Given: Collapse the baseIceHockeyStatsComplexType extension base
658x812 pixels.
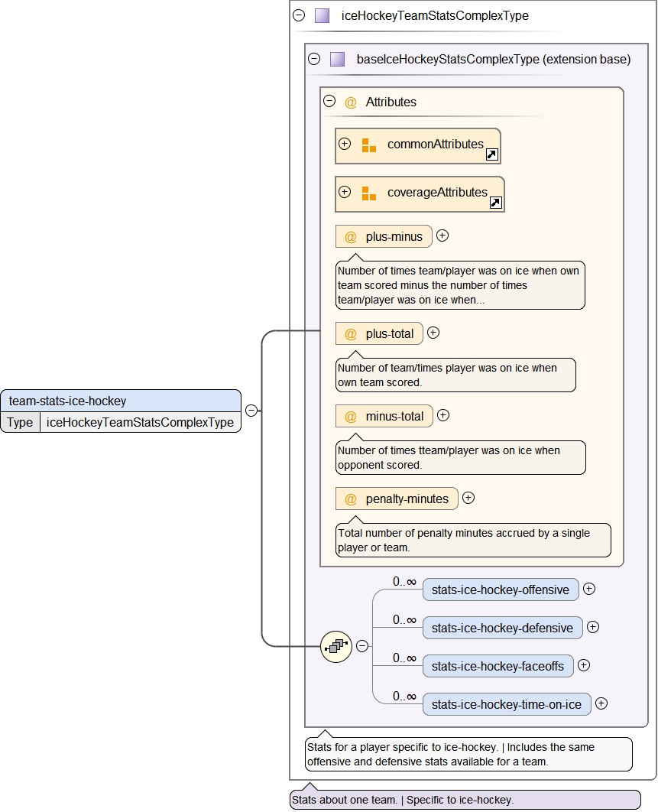Looking at the screenshot, I should point(314,60).
